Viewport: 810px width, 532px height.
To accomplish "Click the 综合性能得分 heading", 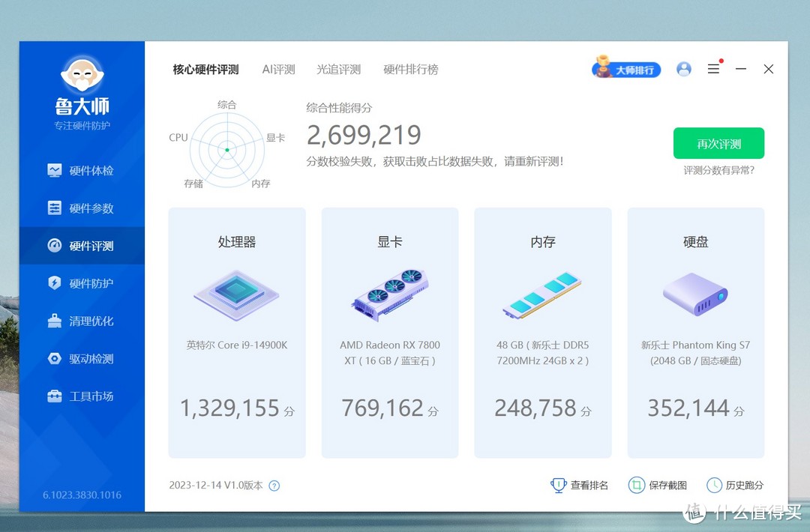I will (339, 108).
